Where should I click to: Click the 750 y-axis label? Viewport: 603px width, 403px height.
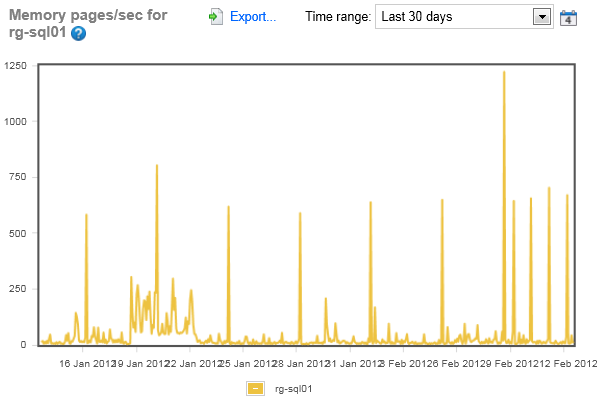coord(20,177)
